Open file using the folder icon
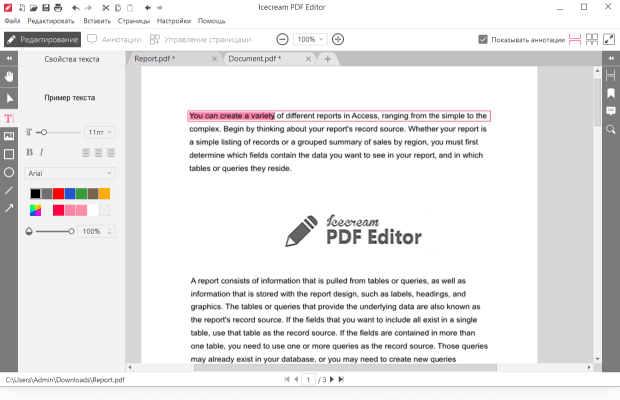The image size is (620, 400). click(34, 8)
